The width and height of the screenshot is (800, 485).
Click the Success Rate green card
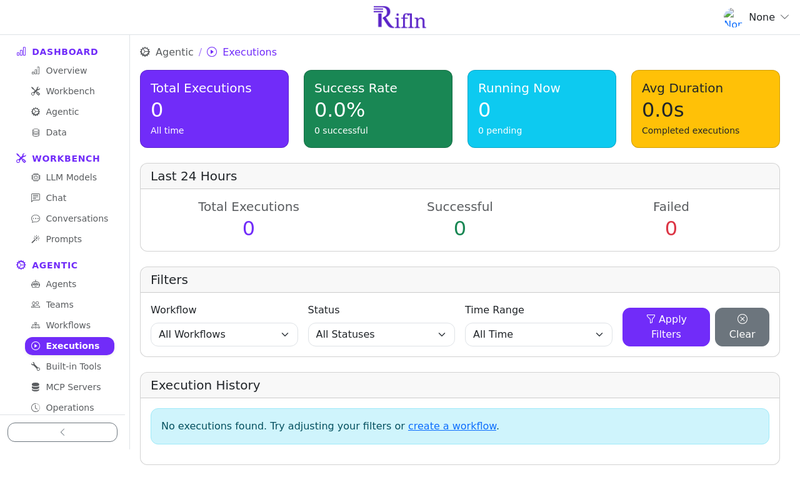[x=378, y=109]
